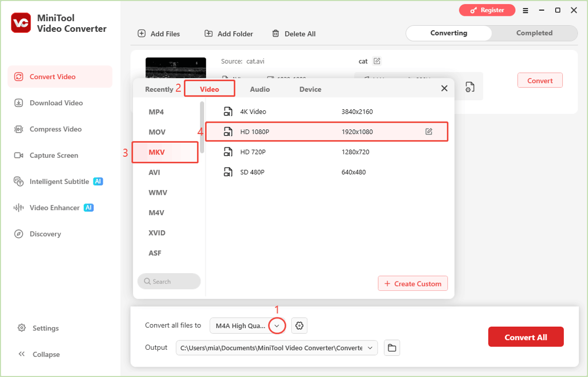Switch to the Converting tab

pos(449,33)
